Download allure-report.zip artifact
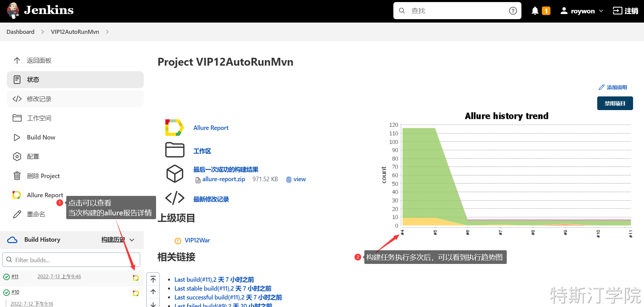 tap(224, 179)
